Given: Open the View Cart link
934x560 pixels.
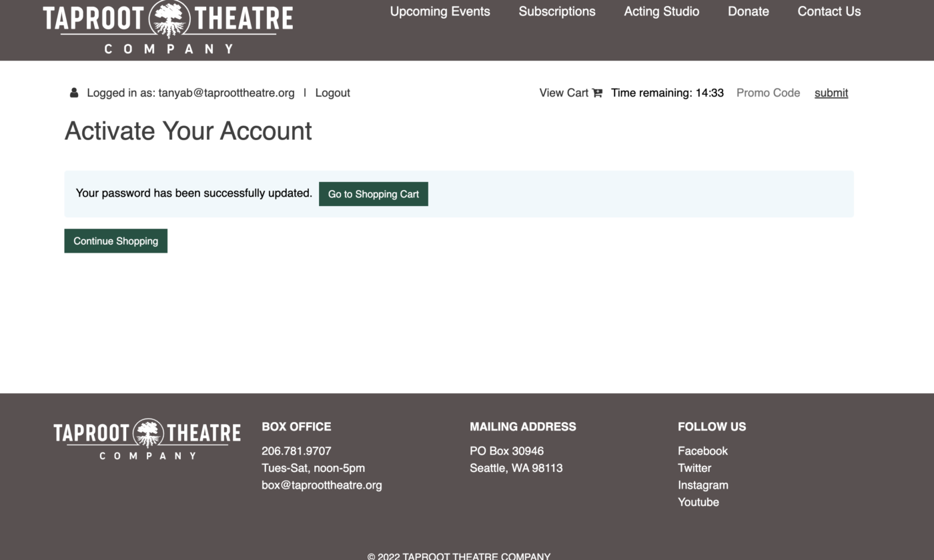Looking at the screenshot, I should (x=564, y=93).
